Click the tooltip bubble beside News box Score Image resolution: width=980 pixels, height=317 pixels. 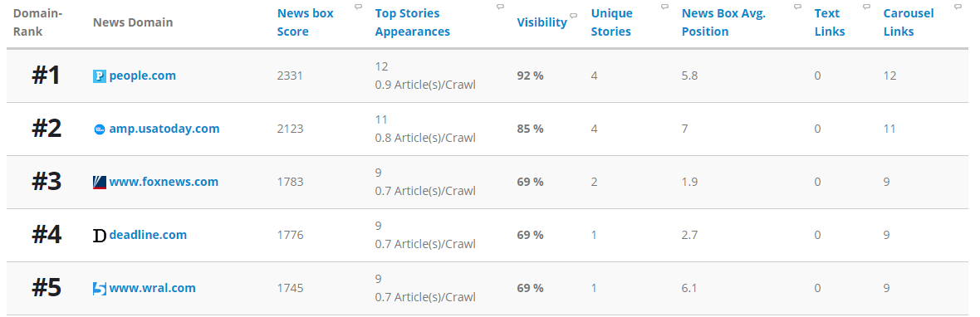tap(358, 7)
